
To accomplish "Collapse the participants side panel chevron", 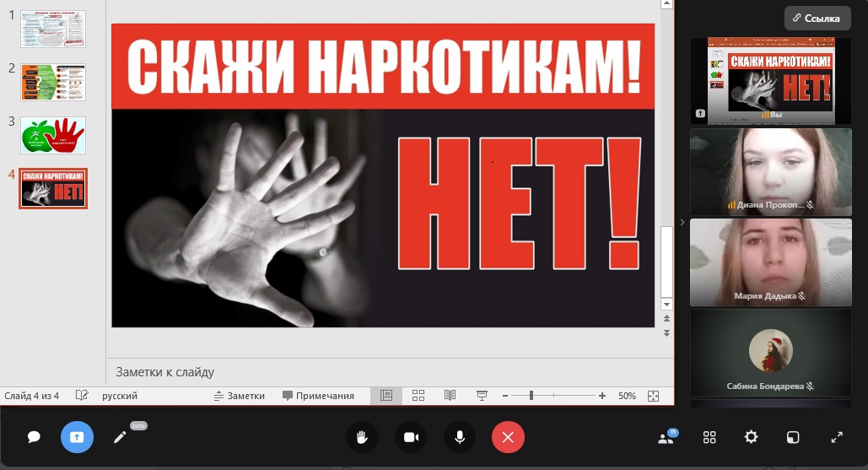I will (682, 222).
